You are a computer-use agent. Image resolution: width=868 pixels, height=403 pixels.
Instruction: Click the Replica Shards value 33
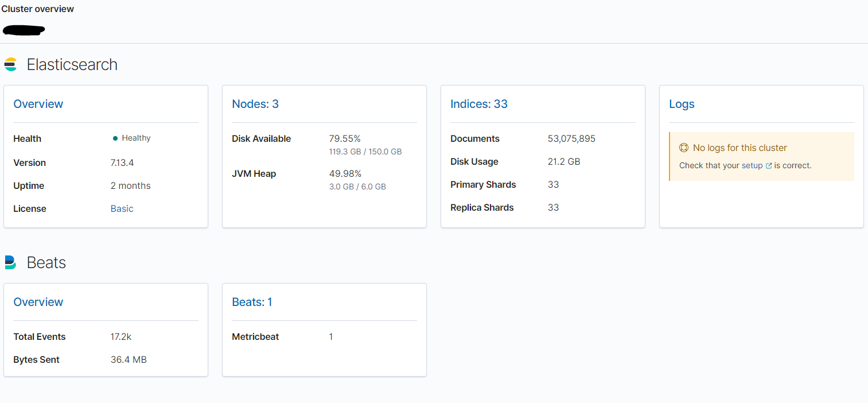pyautogui.click(x=553, y=207)
